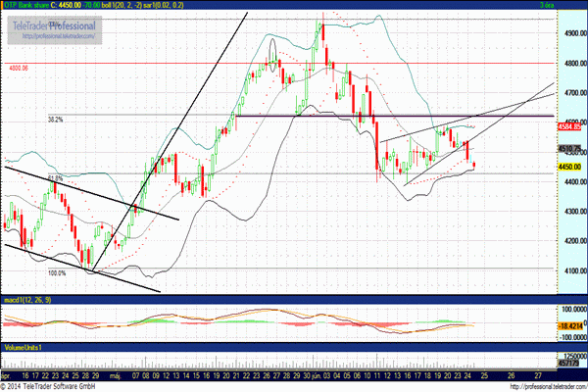The width and height of the screenshot is (588, 392).
Task: Click the date 27 at axis end
Action: click(538, 375)
